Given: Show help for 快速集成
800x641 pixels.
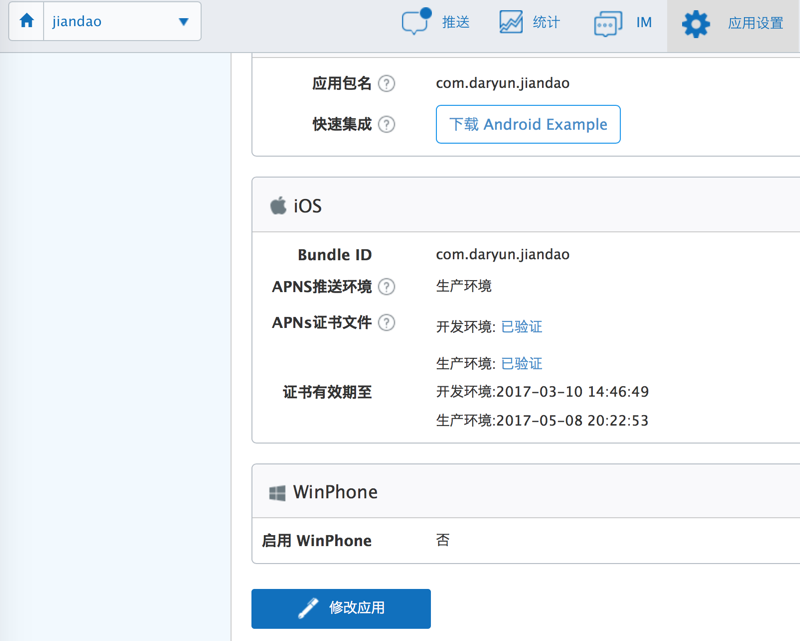Looking at the screenshot, I should (x=386, y=124).
